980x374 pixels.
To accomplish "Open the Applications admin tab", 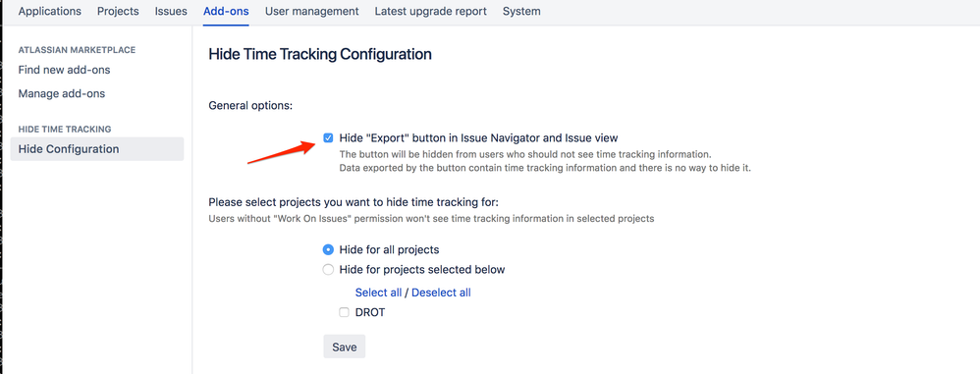I will [50, 11].
